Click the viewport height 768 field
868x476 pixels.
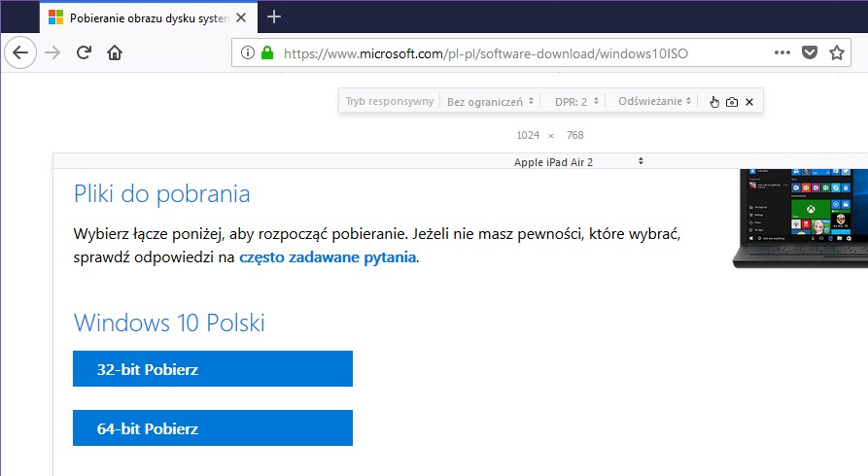pos(574,135)
